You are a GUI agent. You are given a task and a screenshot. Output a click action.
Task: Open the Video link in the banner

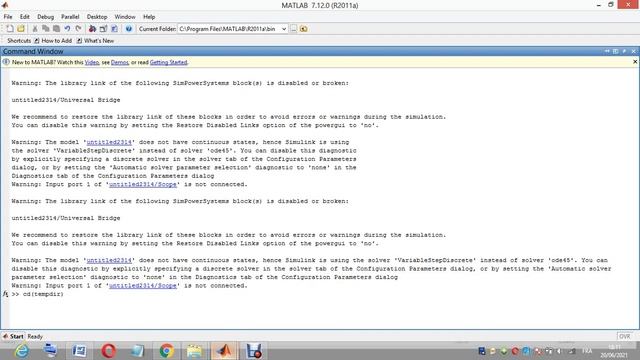pyautogui.click(x=92, y=62)
